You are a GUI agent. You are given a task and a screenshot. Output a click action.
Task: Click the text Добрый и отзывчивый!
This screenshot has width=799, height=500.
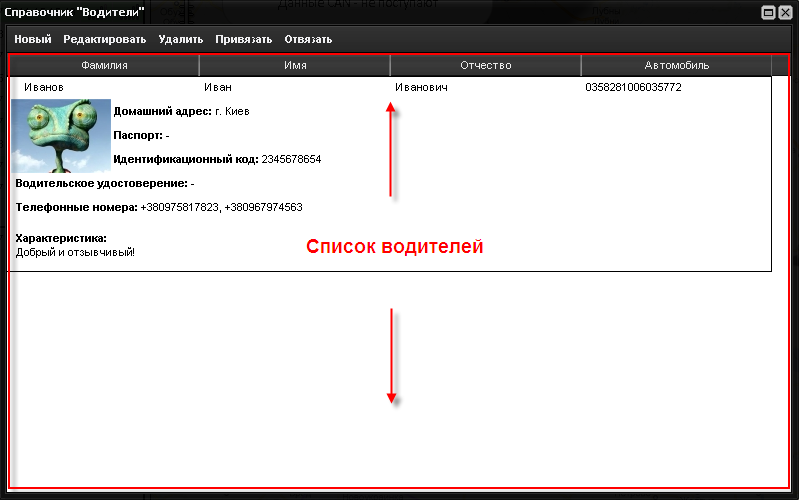tap(75, 253)
